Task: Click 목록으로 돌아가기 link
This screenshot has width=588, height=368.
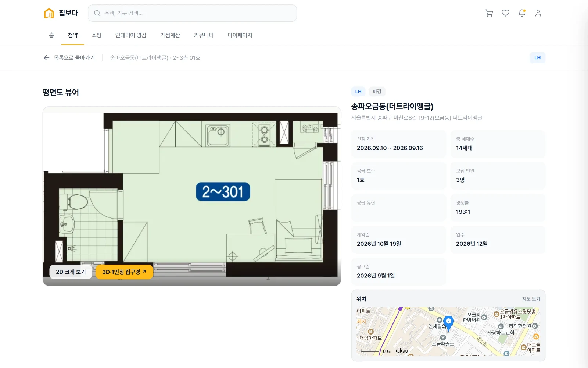Action: tap(69, 58)
